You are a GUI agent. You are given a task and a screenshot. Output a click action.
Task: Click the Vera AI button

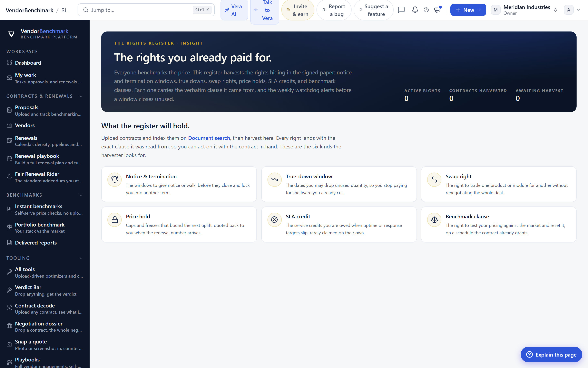pyautogui.click(x=234, y=10)
